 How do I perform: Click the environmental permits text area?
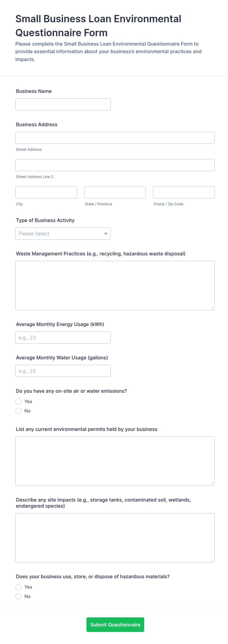(115, 461)
